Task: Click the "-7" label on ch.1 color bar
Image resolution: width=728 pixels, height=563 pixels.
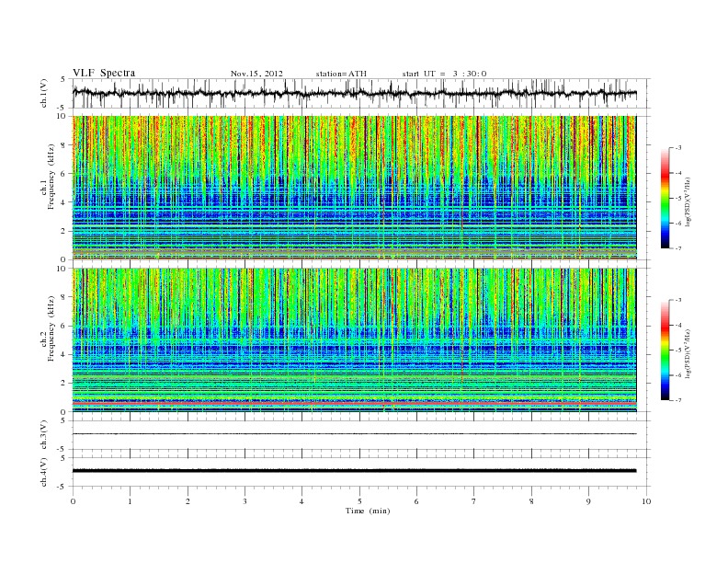Action: pyautogui.click(x=677, y=248)
